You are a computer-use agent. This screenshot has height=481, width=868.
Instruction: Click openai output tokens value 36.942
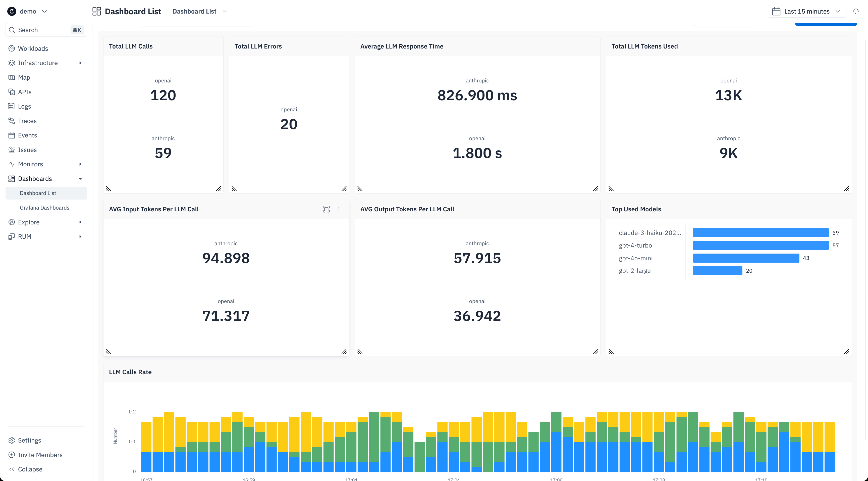477,316
